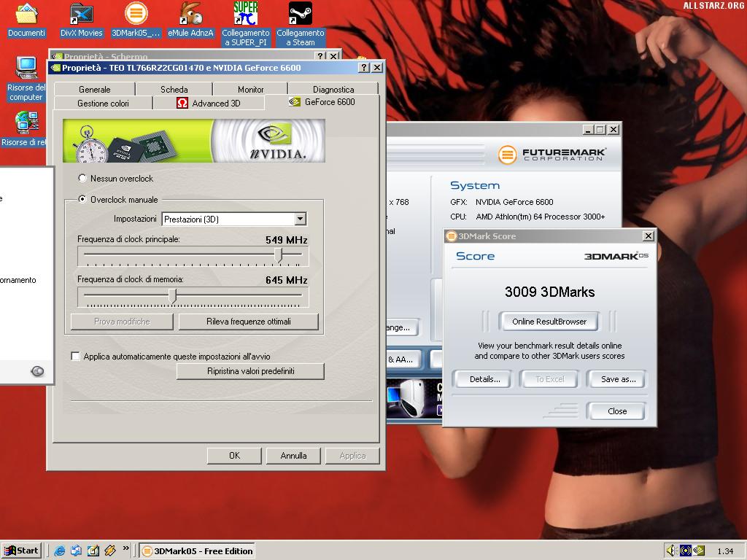Viewport: 747px width, 560px height.
Task: Open the Online ResultBrowser in 3DMark Score
Action: coord(549,322)
